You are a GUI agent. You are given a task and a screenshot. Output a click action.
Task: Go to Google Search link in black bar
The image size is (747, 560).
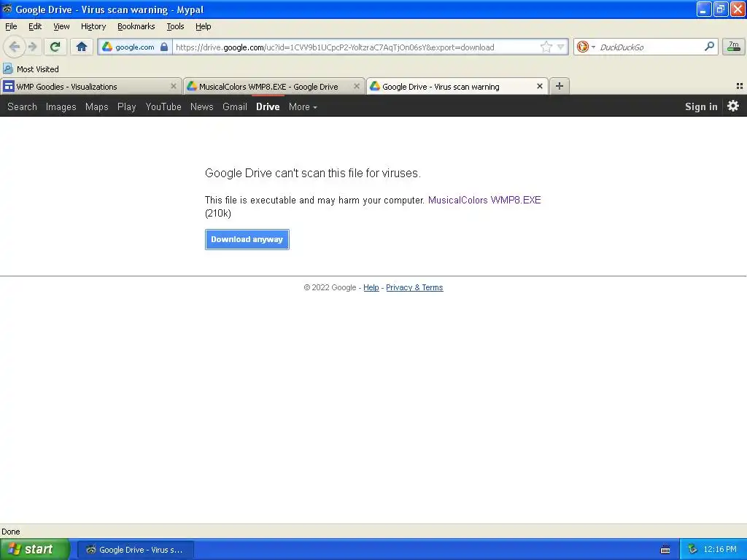pyautogui.click(x=22, y=106)
